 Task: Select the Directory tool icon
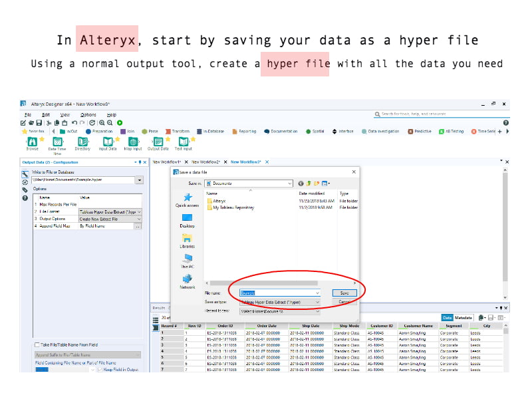coord(82,142)
